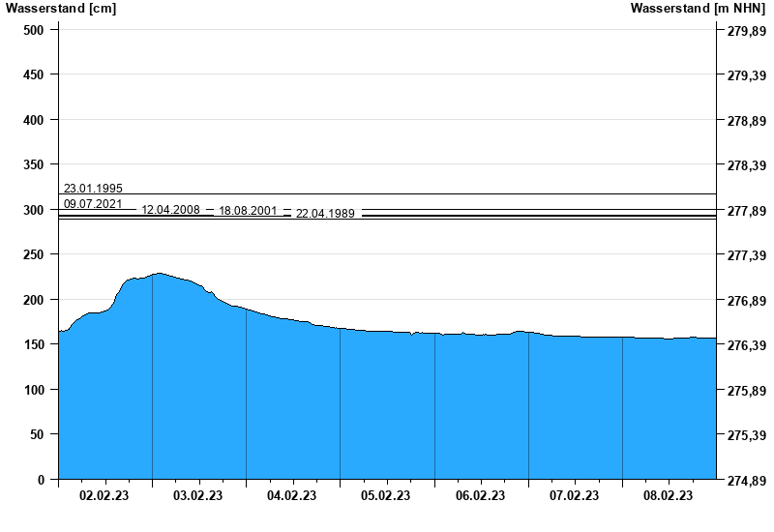The width and height of the screenshot is (774, 532).
Task: Click the 'Wasserstand [m NHN]' axis title
Action: coord(698,9)
